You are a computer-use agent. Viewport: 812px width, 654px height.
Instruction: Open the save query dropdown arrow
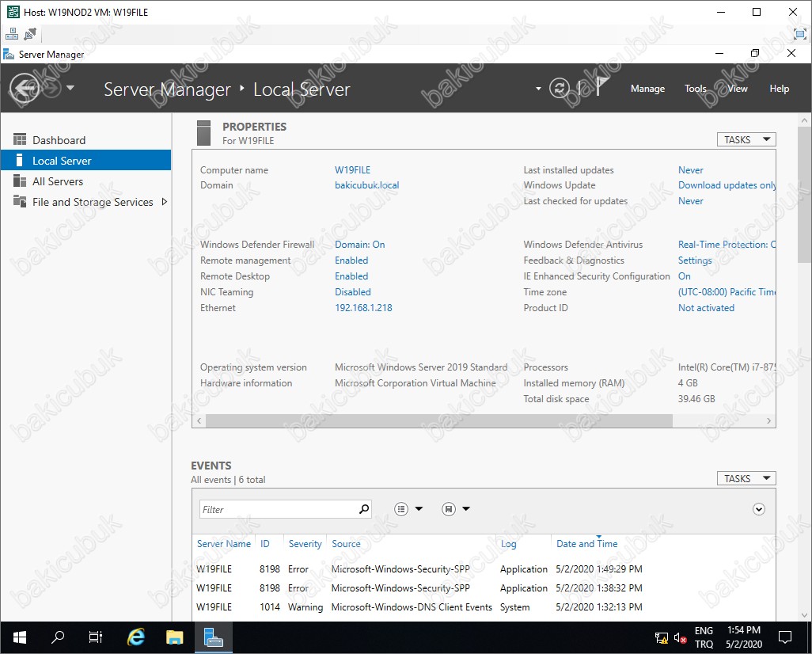point(466,509)
